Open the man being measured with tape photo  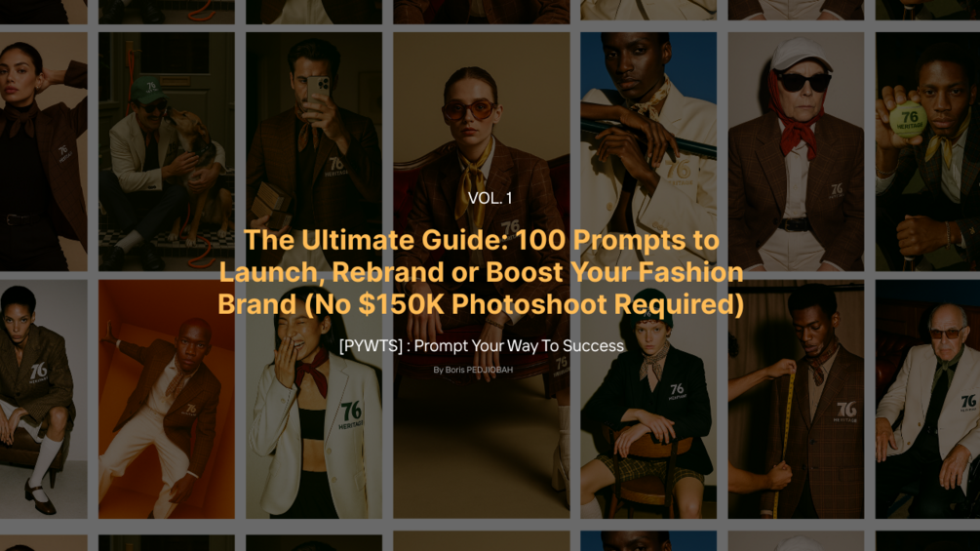[x=796, y=399]
